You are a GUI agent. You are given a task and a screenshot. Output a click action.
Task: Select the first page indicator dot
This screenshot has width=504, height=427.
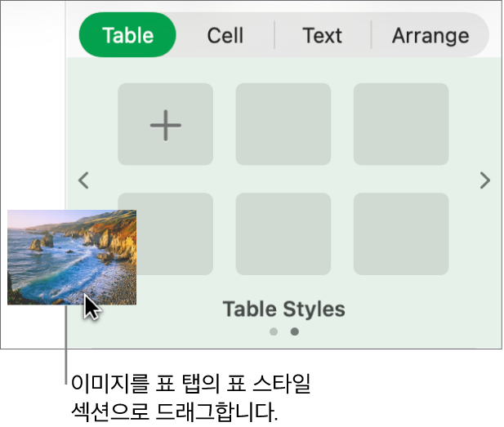274,332
